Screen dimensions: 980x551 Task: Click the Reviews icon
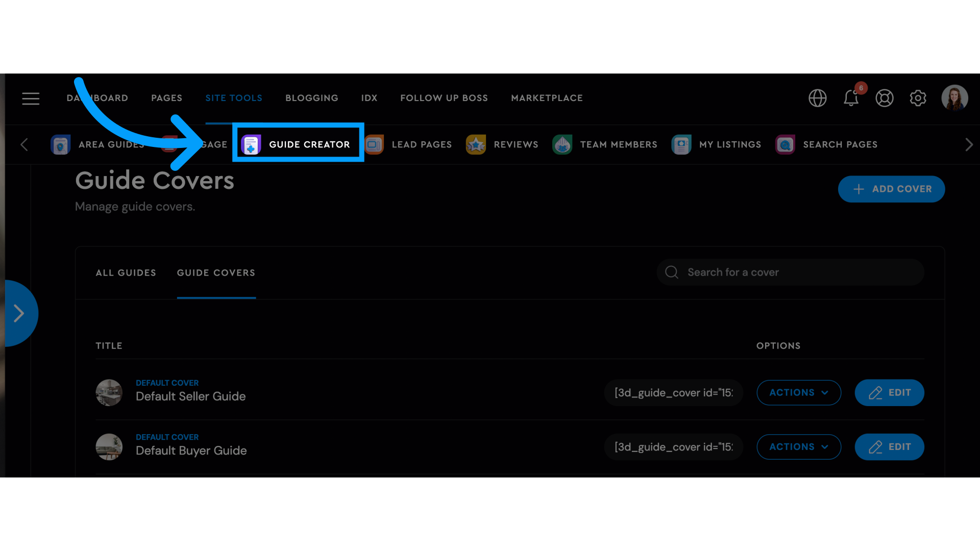(x=477, y=144)
